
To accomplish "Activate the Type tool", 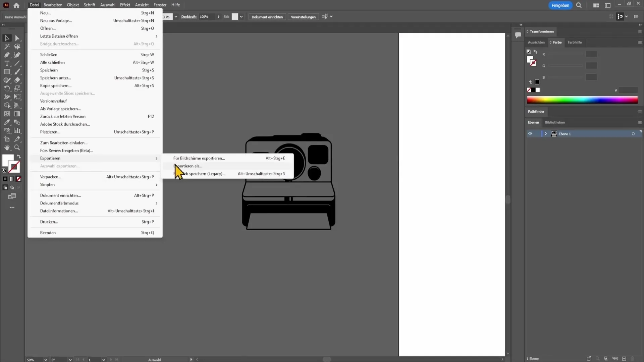I will 7,63.
